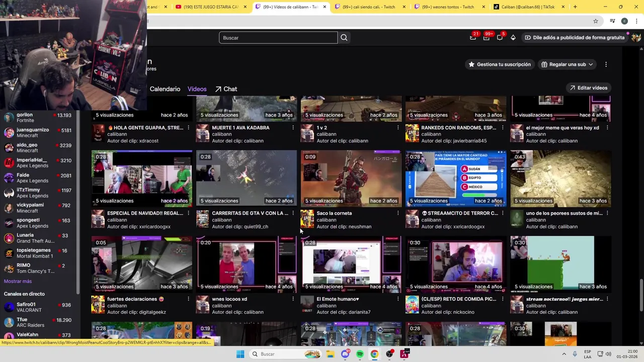Open juansguarnizo Minecraft channel in sidebar

[38, 133]
